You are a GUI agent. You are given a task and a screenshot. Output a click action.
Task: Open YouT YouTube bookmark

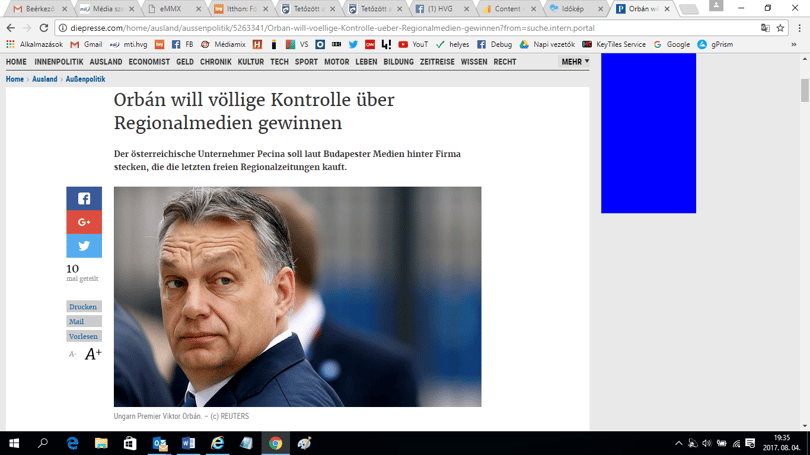pos(413,44)
